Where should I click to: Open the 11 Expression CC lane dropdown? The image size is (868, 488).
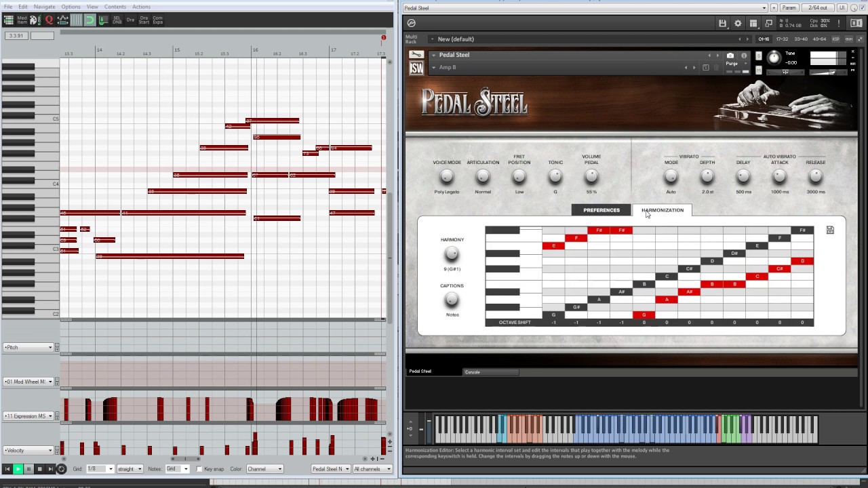(28, 415)
